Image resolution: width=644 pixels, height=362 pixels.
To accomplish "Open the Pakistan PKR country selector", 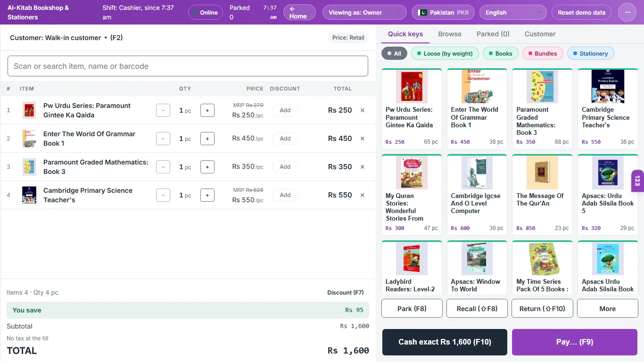I will point(443,12).
